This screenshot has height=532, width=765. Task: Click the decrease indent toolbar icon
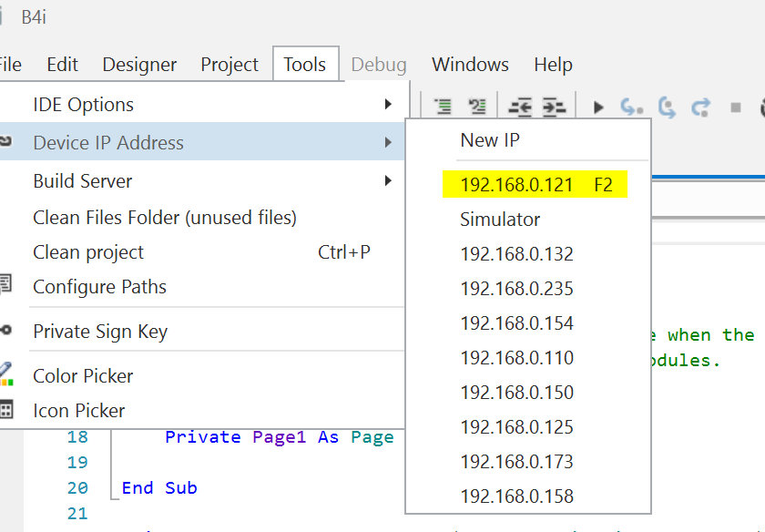tap(520, 107)
